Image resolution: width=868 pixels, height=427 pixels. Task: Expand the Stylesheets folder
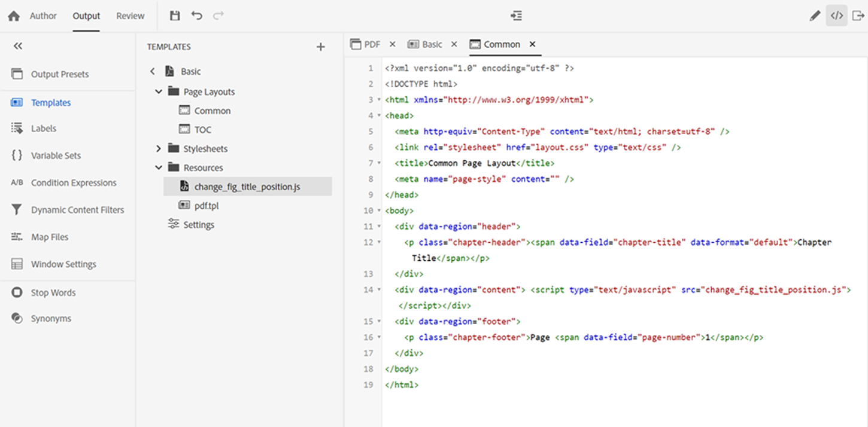(x=158, y=148)
